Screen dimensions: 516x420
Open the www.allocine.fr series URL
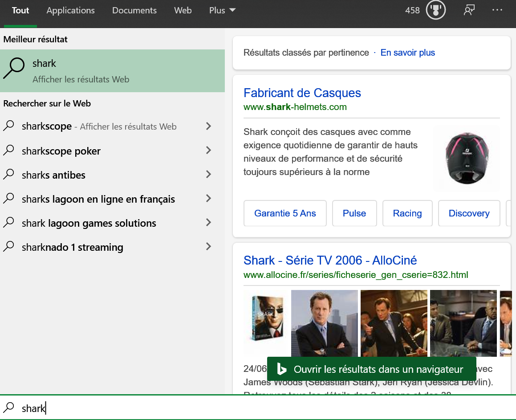tap(356, 275)
